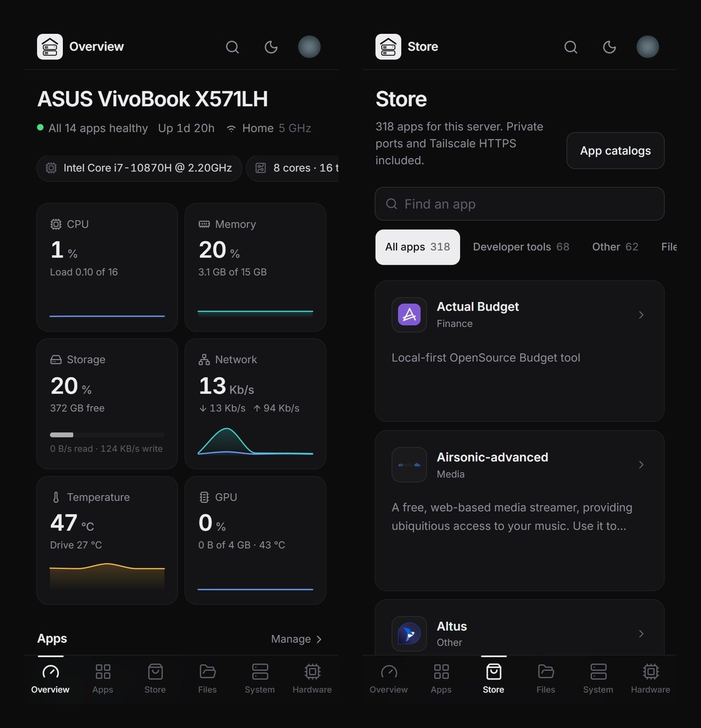This screenshot has width=701, height=728.
Task: Select the Intel Core i7-10870H chip
Action: (139, 168)
